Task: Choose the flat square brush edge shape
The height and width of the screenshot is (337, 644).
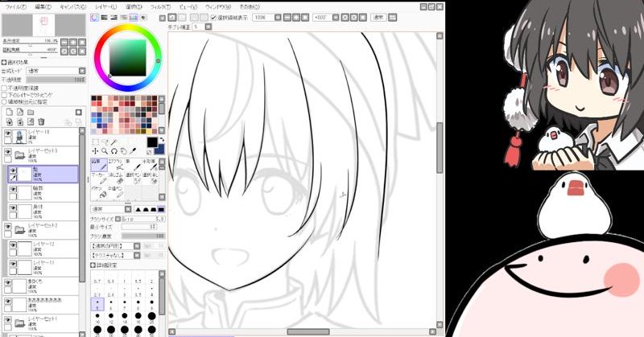Action: click(162, 209)
